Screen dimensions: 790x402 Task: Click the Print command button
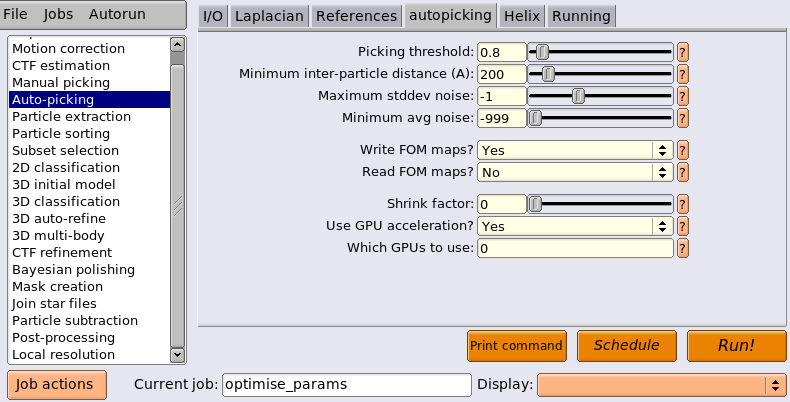tap(516, 346)
